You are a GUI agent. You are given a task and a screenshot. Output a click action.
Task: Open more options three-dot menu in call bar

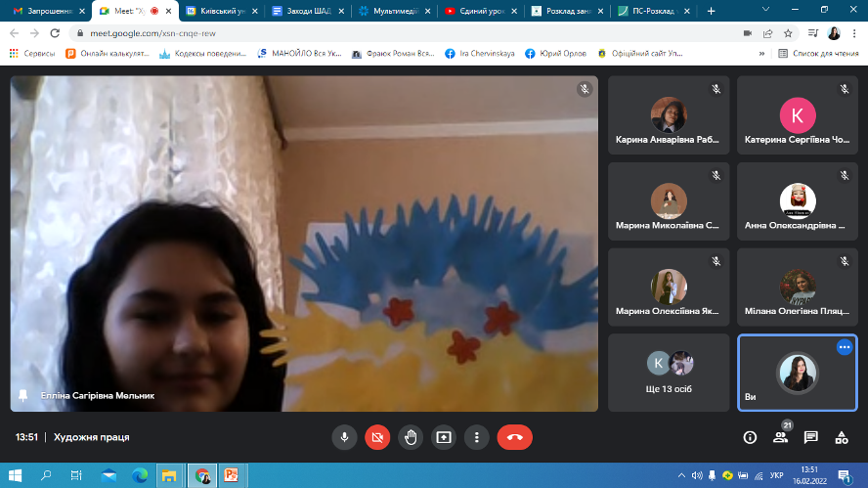coord(477,437)
